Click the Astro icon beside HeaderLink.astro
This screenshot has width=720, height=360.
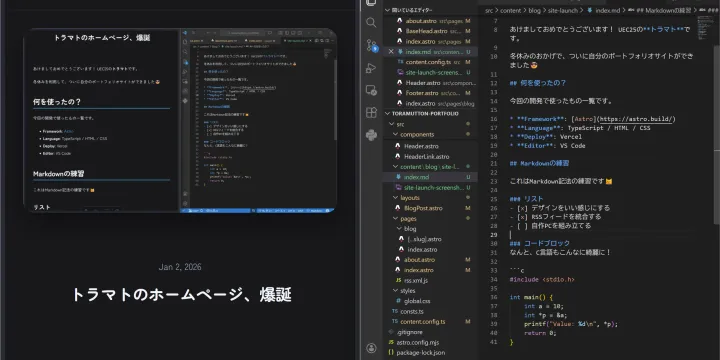[x=398, y=157]
